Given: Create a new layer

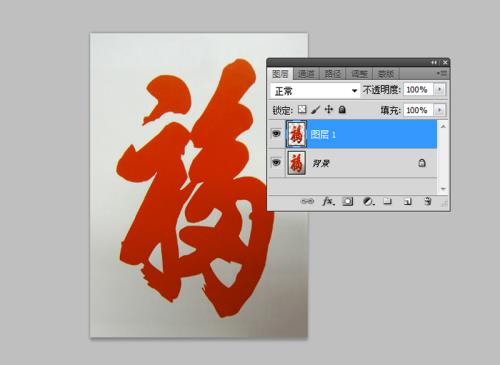Looking at the screenshot, I should click(407, 201).
